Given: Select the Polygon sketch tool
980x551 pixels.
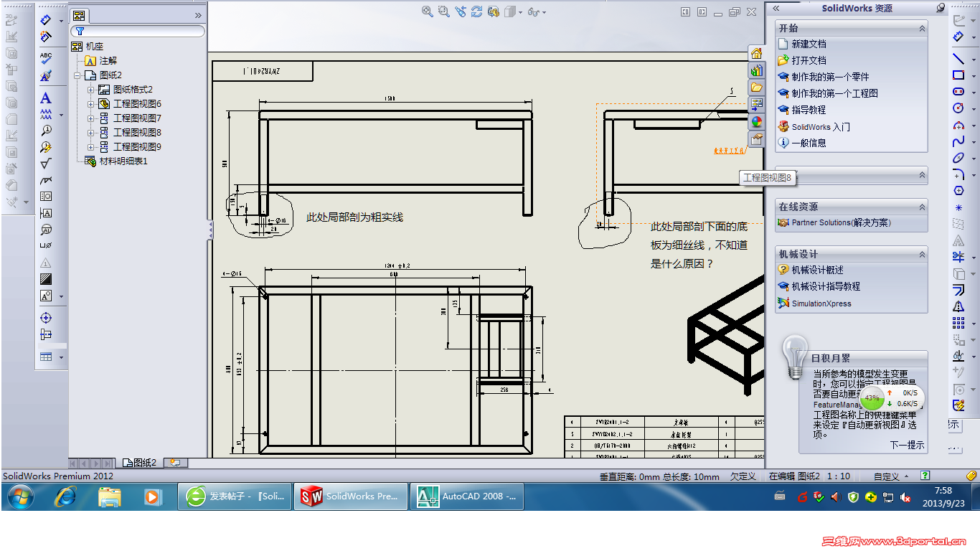Looking at the screenshot, I should (x=958, y=191).
